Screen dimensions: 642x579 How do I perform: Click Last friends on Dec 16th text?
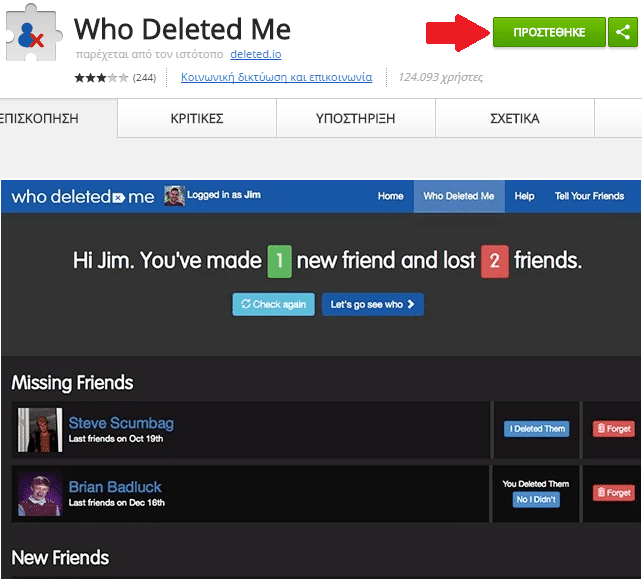(117, 503)
